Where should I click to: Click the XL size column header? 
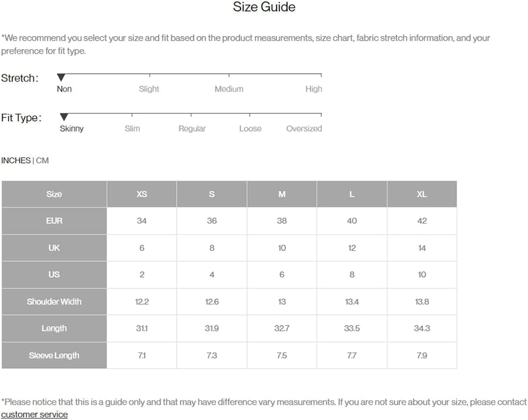coord(422,194)
